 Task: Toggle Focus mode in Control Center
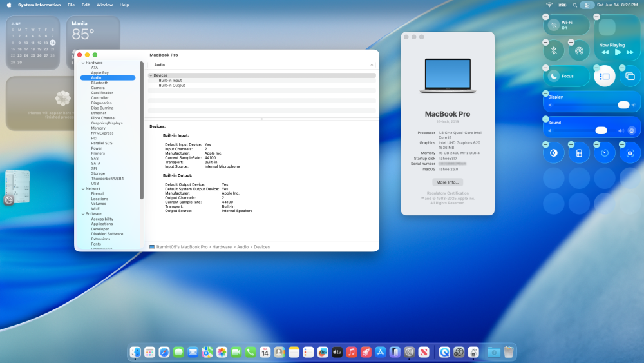[x=566, y=76]
